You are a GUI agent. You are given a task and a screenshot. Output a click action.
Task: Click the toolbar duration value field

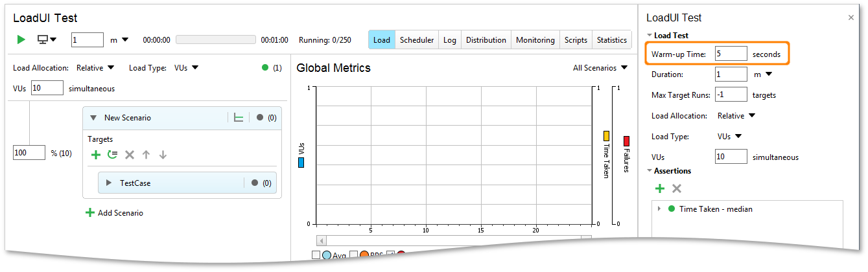(x=87, y=40)
